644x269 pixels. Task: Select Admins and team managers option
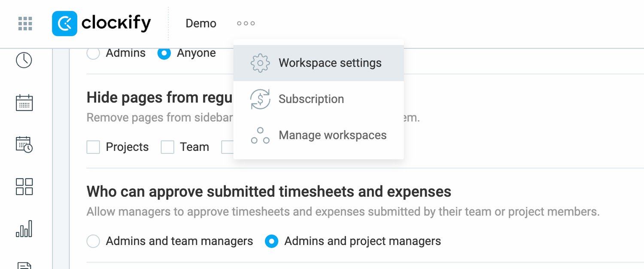pos(93,241)
